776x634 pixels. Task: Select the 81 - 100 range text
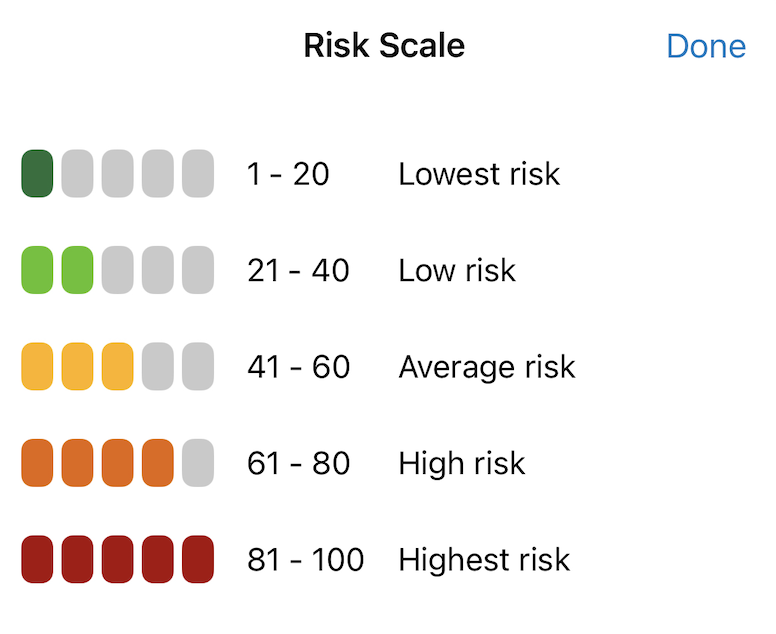[305, 560]
